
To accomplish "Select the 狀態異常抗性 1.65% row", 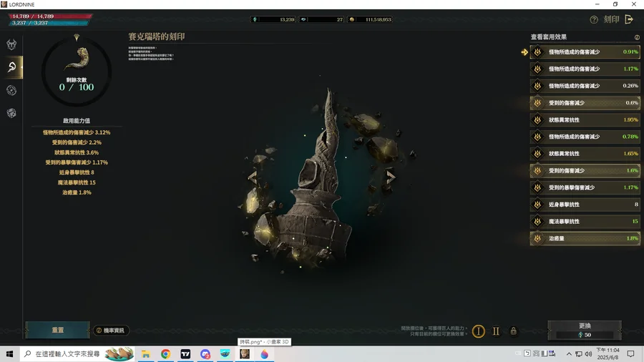I will (585, 154).
